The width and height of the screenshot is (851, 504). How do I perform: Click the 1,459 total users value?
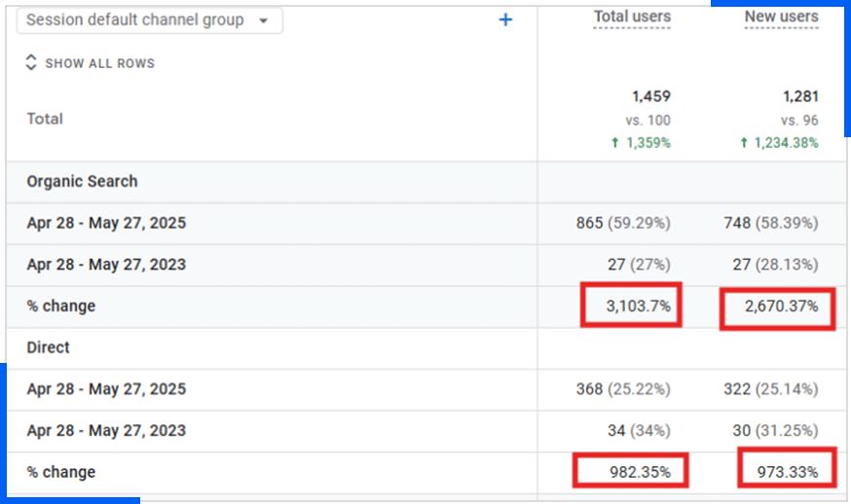(650, 96)
